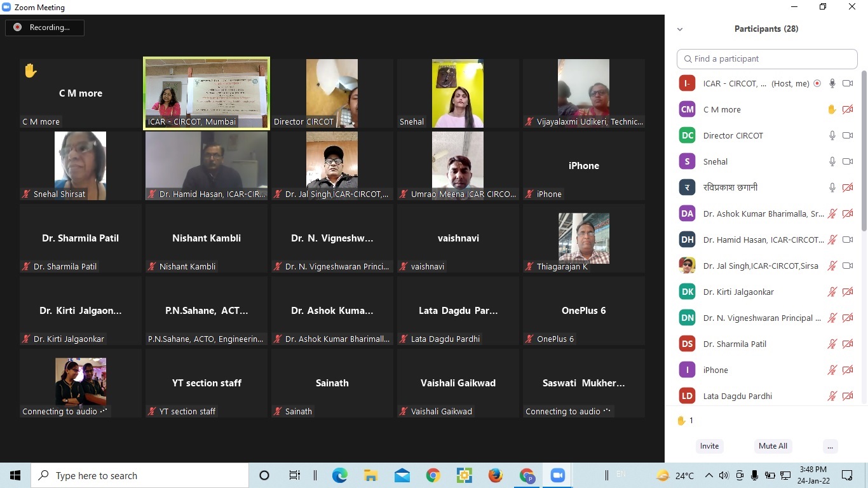The image size is (868, 488).
Task: Click the camera-off icon for C M more
Action: point(847,109)
